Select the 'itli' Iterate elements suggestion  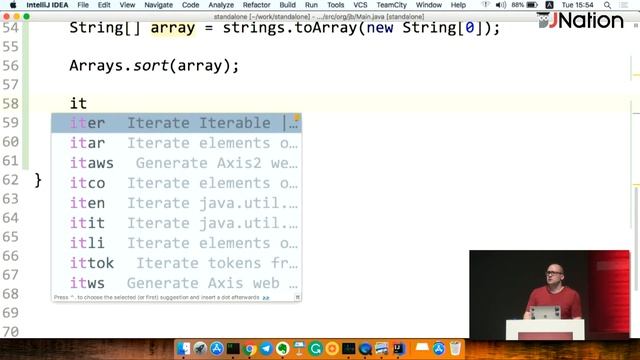pos(176,243)
